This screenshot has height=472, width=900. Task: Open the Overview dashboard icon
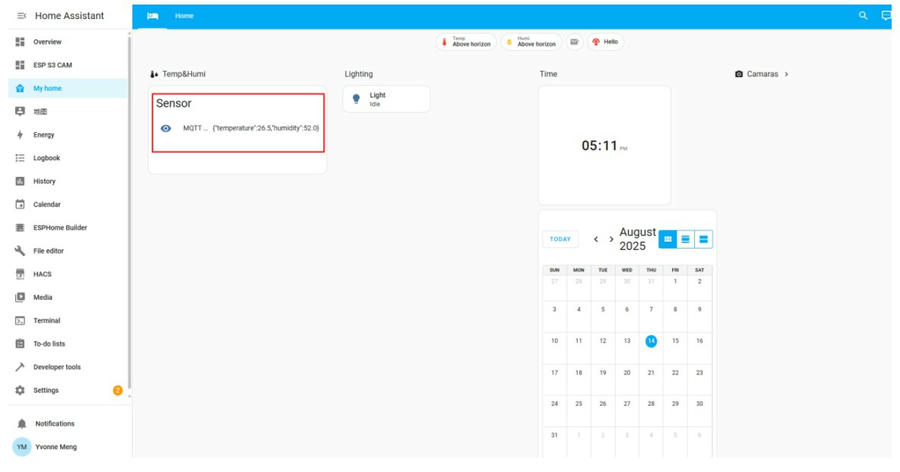[20, 42]
